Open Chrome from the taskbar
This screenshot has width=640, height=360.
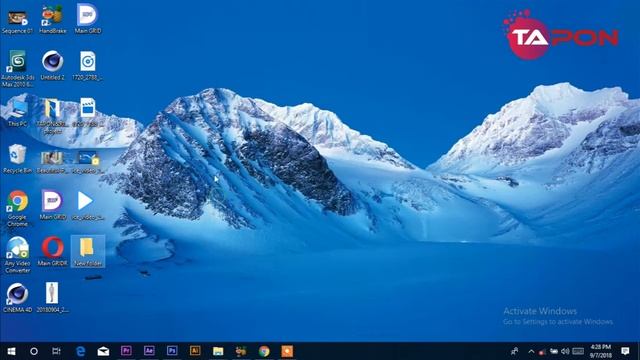[264, 351]
